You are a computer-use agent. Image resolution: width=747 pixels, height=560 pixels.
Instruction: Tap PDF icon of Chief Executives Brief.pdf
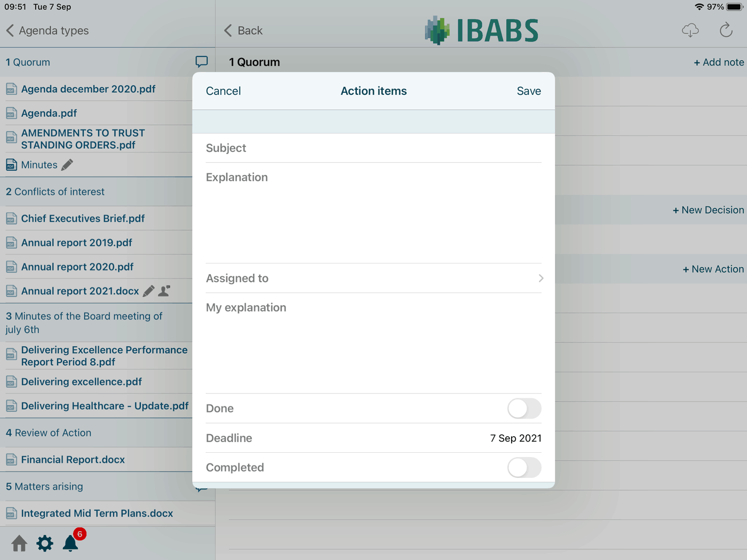tap(11, 218)
